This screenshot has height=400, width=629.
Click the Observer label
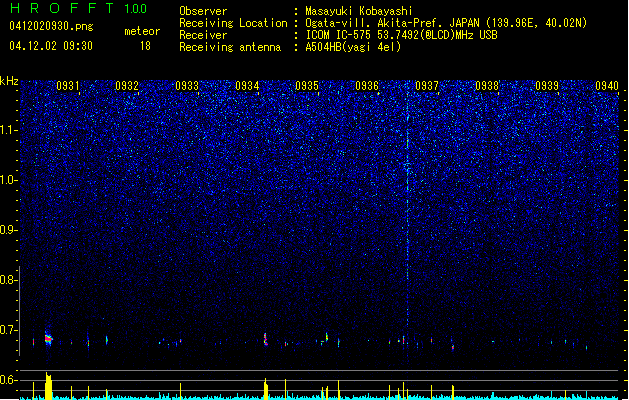click(203, 11)
